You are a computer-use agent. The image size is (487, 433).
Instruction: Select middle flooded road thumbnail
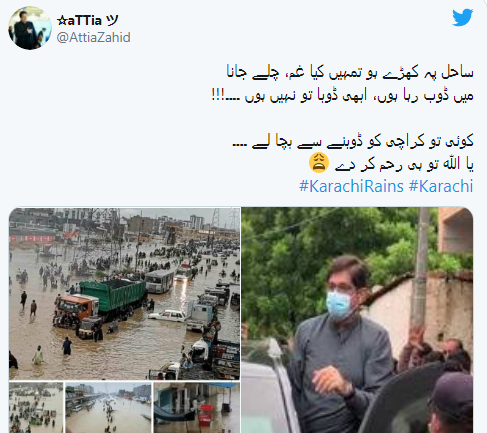(108, 408)
